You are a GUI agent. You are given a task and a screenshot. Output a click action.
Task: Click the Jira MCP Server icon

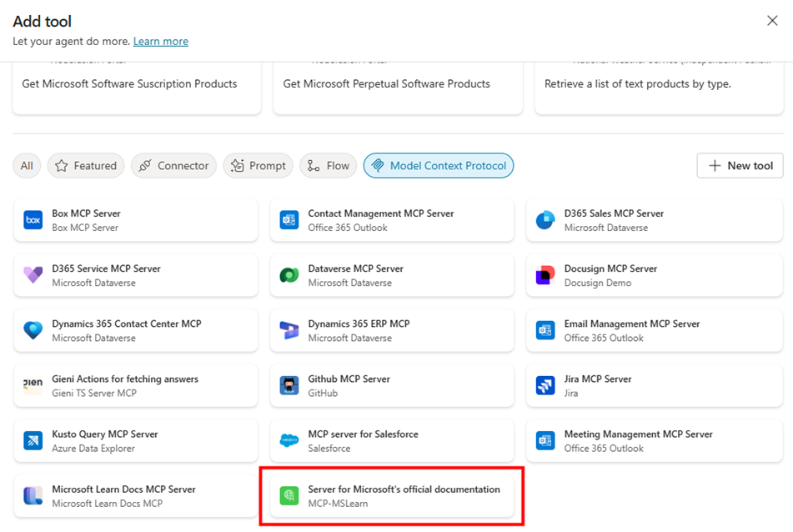(545, 385)
